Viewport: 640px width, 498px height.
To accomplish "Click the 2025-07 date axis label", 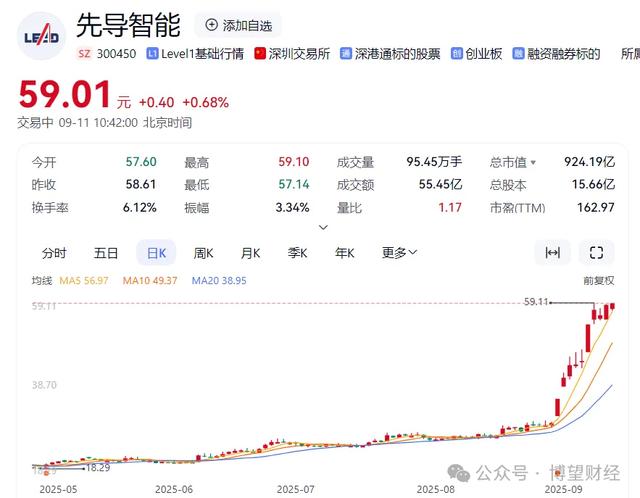I will tap(296, 489).
